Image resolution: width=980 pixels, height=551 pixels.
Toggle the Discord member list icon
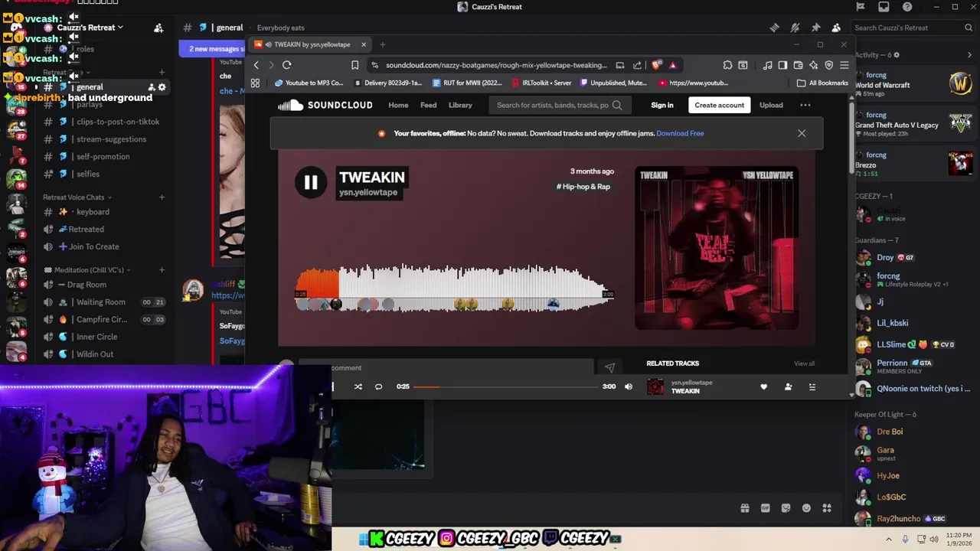coord(836,28)
